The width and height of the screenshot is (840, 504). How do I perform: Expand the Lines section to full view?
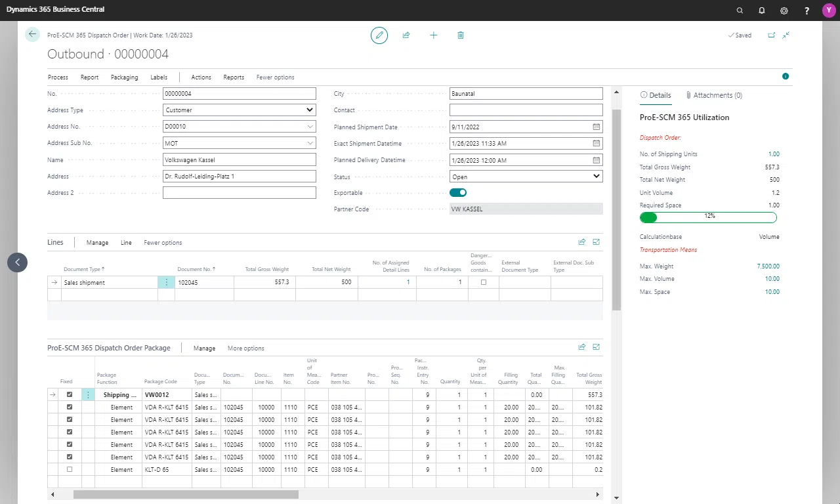[x=597, y=242]
